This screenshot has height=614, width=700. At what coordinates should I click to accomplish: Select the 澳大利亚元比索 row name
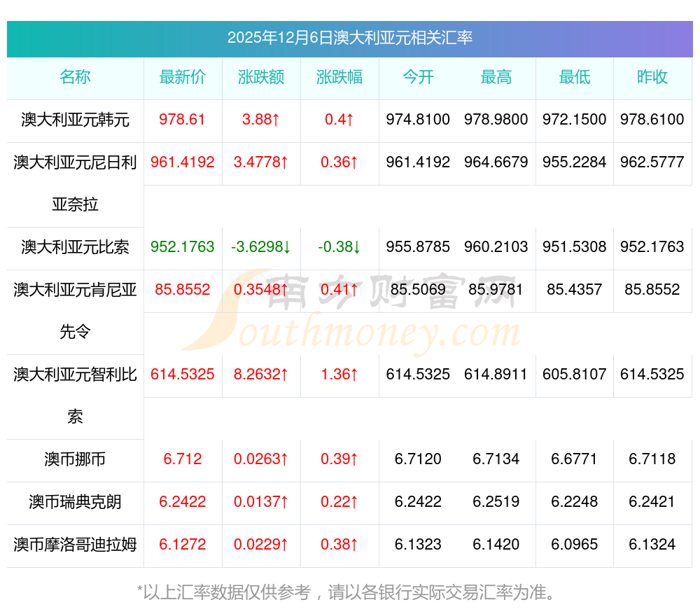point(75,247)
